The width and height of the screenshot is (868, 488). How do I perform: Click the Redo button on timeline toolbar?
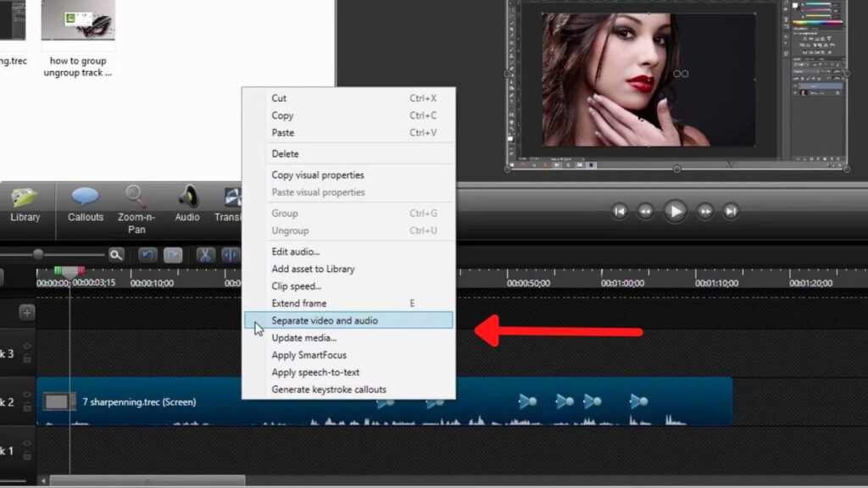point(173,254)
